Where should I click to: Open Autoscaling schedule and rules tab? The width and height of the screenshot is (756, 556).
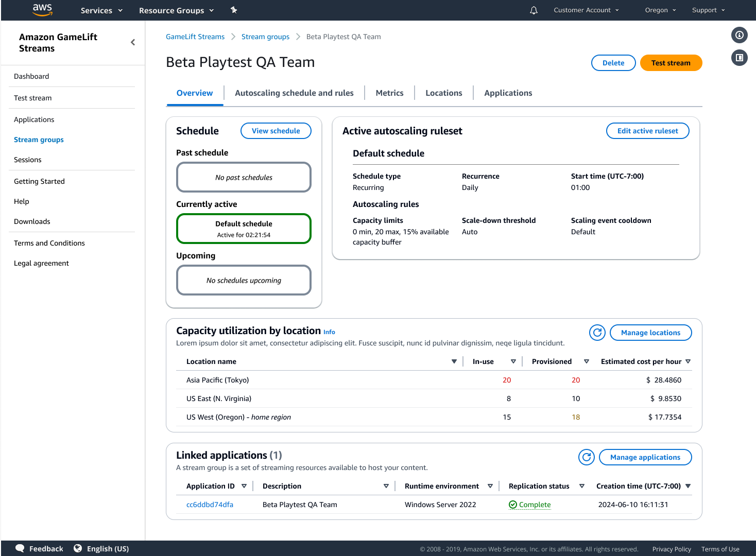[294, 93]
